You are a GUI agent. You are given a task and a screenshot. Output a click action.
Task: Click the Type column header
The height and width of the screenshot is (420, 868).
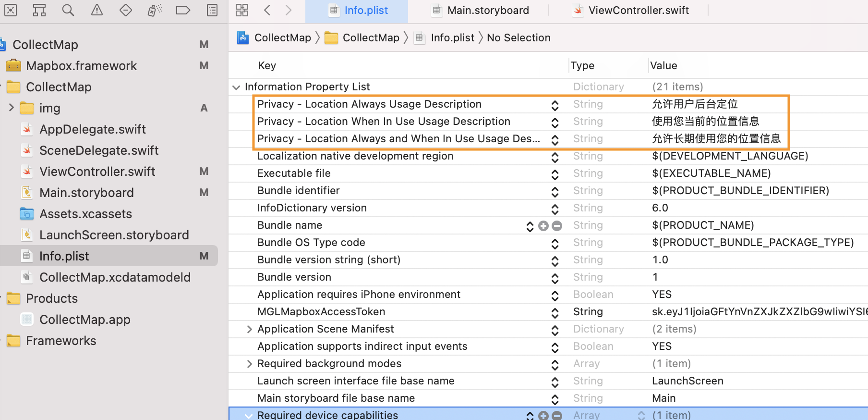pos(582,65)
